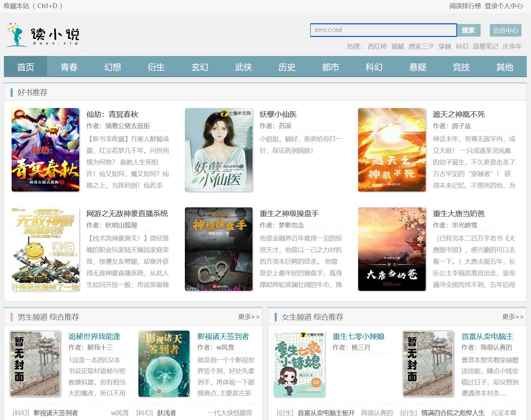This screenshot has width=531, height=420.
Task: Open 网游之无敌神豪直播系统 cover image
Action: [45, 249]
